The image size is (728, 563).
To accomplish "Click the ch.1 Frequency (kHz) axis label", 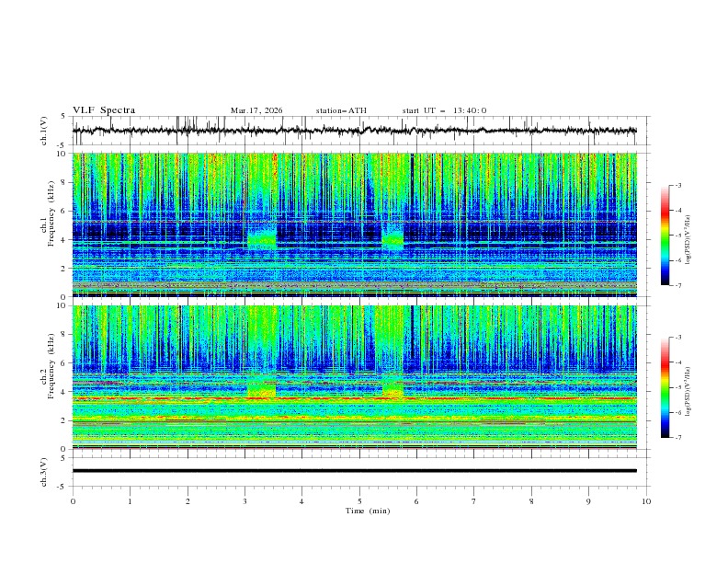I will (x=48, y=213).
